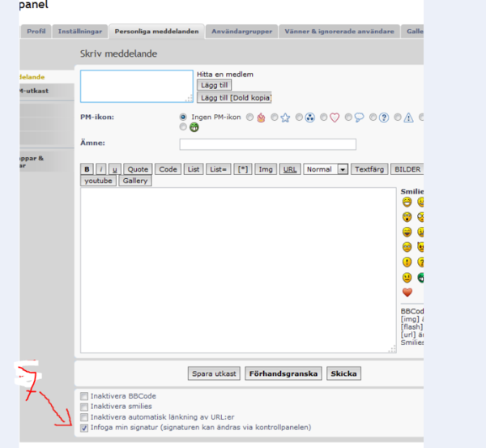
Task: Insert the big grin smiley
Action: (407, 201)
